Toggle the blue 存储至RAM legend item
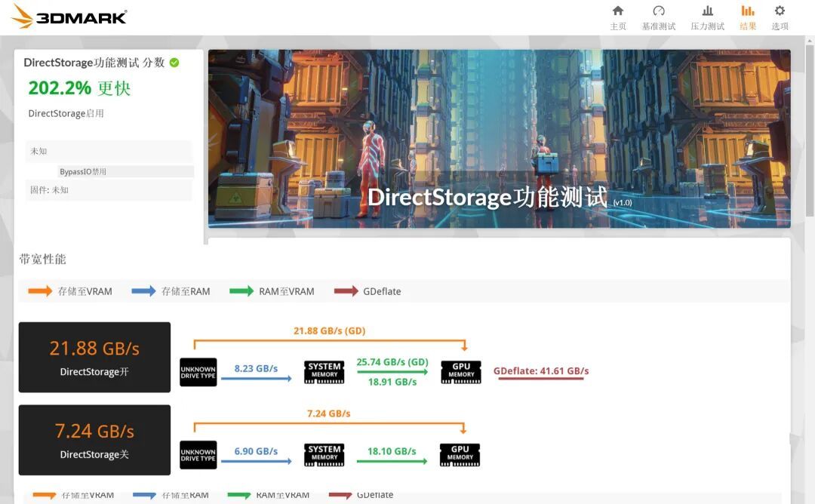The height and width of the screenshot is (504, 815). 171,291
